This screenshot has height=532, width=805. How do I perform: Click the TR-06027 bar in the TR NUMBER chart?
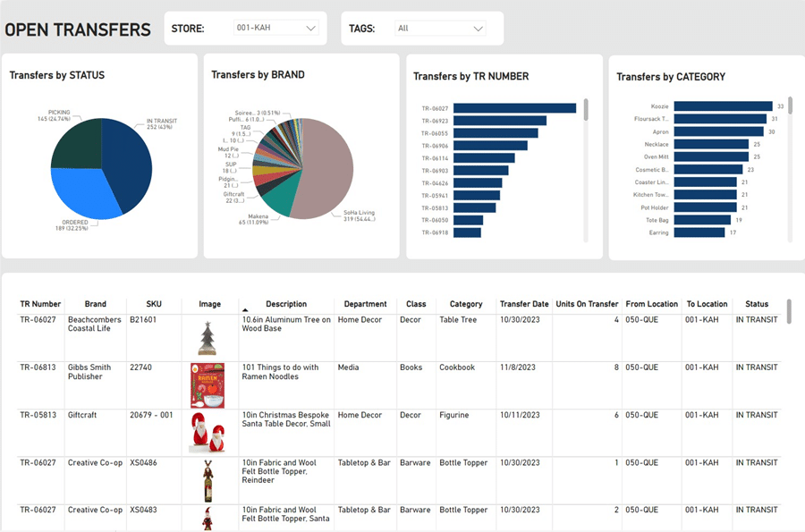point(514,108)
